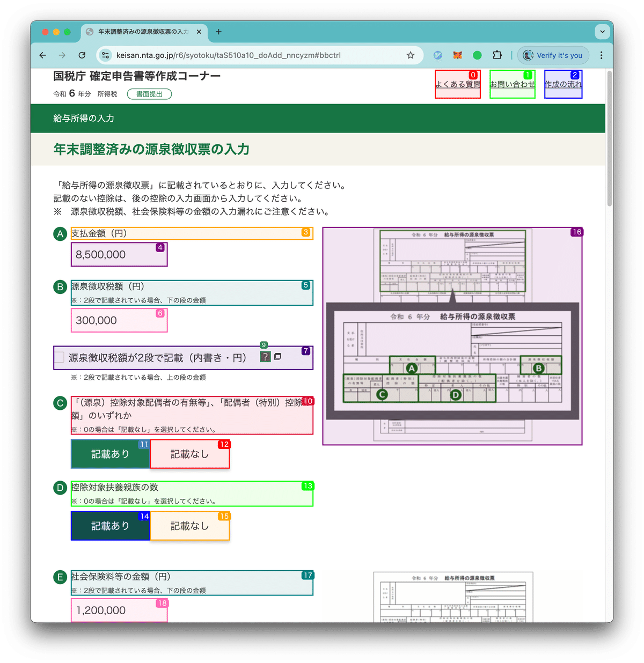644x663 pixels.
Task: Reload the page with the refresh icon
Action: pyautogui.click(x=82, y=55)
